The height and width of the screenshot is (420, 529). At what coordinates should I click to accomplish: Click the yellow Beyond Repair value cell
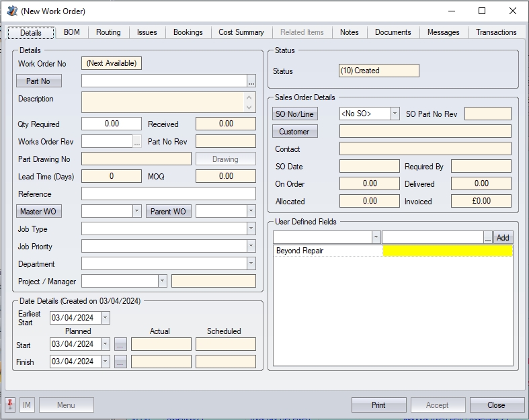pyautogui.click(x=447, y=251)
